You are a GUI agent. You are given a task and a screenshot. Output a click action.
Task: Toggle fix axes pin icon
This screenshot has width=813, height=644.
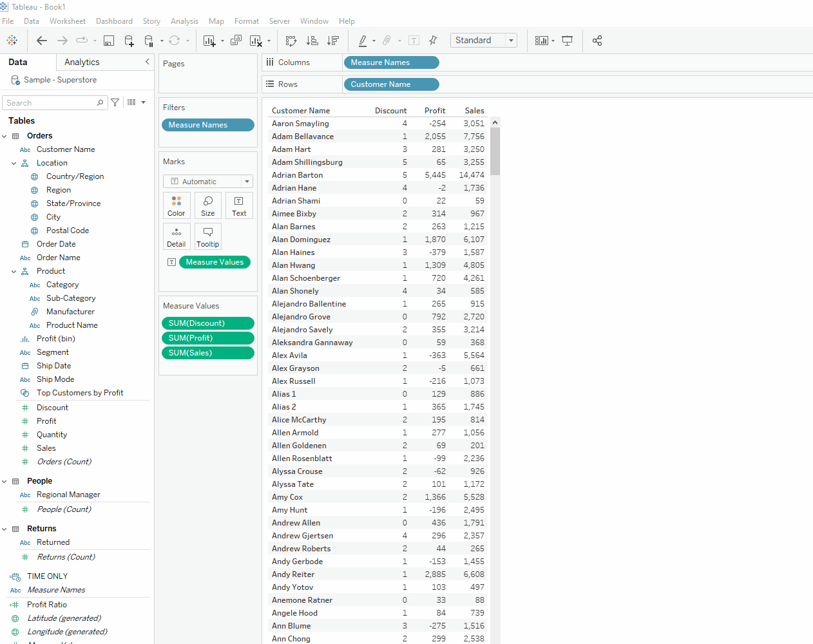(x=433, y=41)
